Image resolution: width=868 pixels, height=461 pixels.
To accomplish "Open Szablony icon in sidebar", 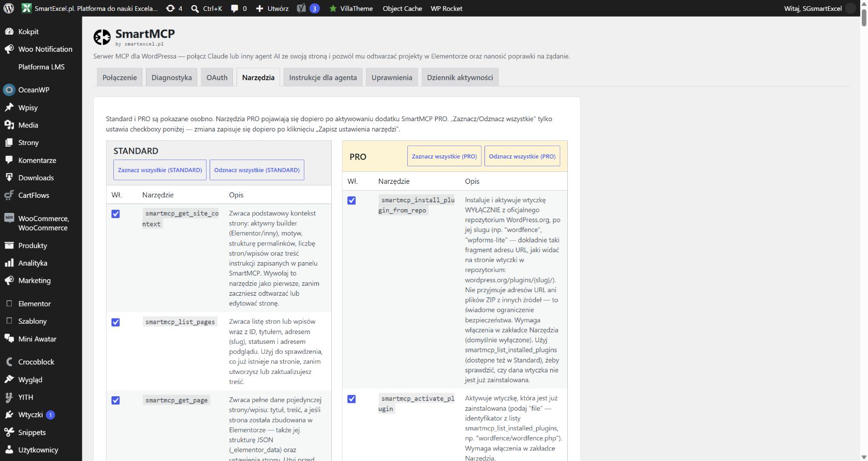I will (9, 321).
